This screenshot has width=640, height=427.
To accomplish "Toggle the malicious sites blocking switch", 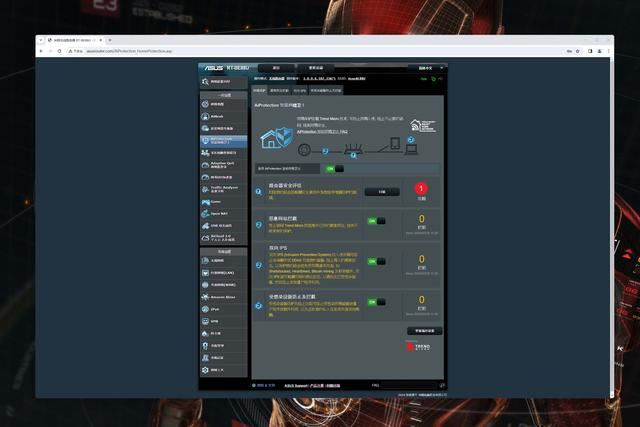I will tap(376, 221).
